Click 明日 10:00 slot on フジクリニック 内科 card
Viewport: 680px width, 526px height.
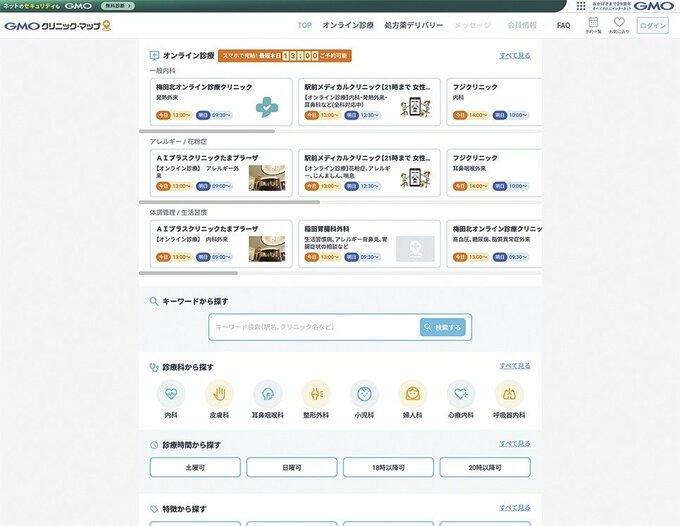point(511,115)
